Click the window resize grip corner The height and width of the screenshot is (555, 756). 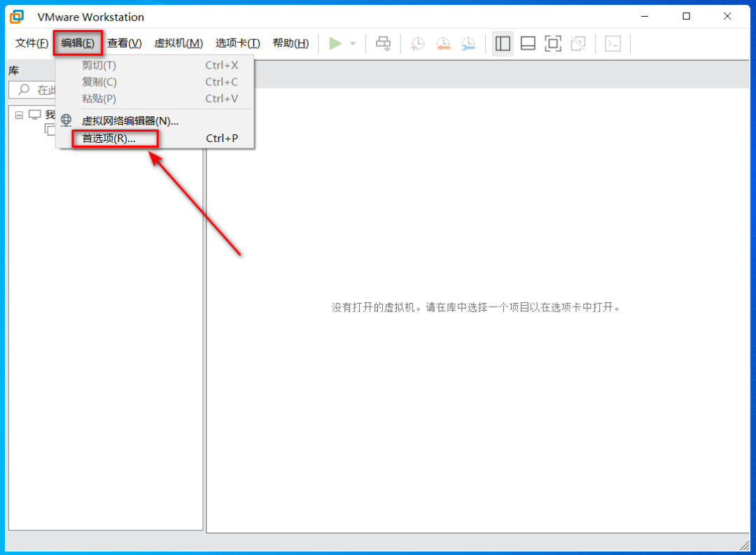tap(744, 545)
